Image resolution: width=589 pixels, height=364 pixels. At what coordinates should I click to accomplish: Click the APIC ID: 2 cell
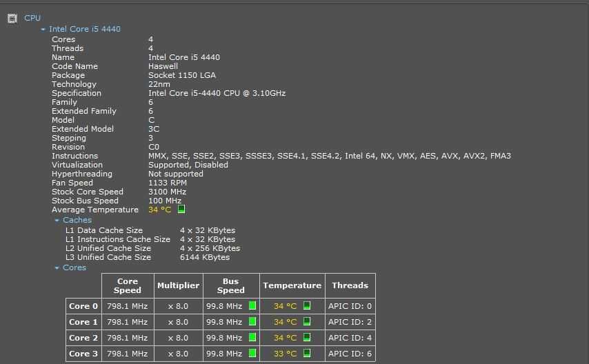pyautogui.click(x=350, y=322)
